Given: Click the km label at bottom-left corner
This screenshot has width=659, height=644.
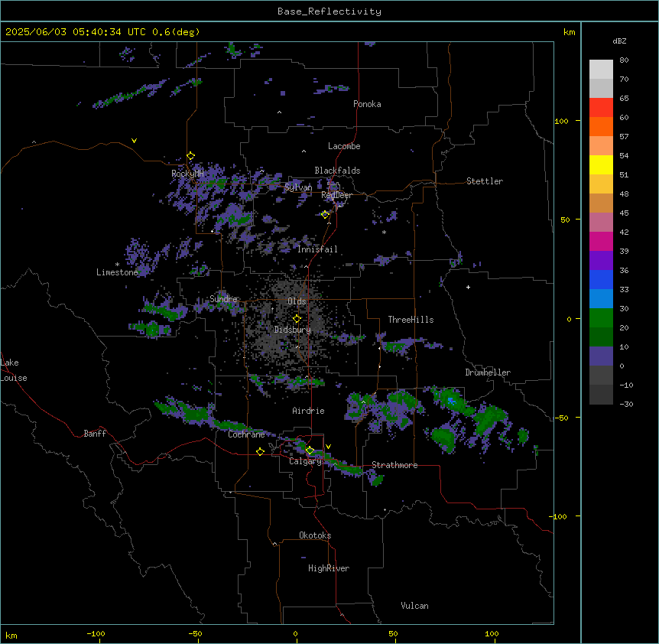Looking at the screenshot, I should [11, 636].
